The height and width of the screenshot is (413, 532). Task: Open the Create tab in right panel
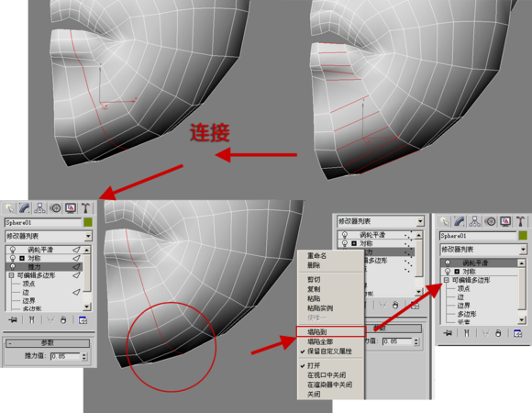(444, 221)
